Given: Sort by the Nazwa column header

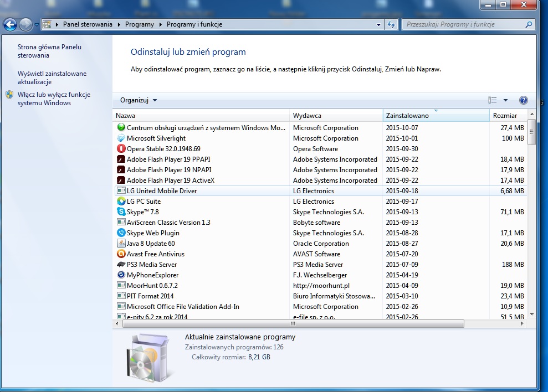Looking at the screenshot, I should tap(201, 116).
